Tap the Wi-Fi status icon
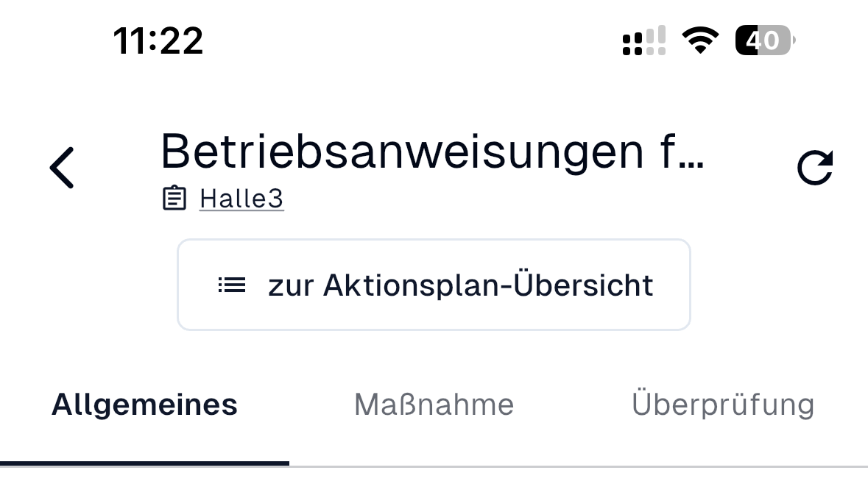The image size is (868, 498). pos(700,40)
